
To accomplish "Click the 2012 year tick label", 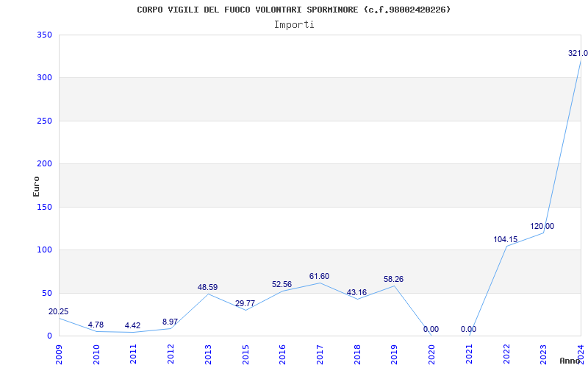I will [171, 355].
